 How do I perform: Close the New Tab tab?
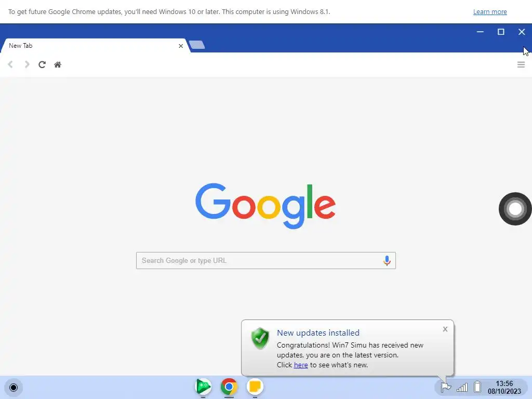pyautogui.click(x=181, y=46)
